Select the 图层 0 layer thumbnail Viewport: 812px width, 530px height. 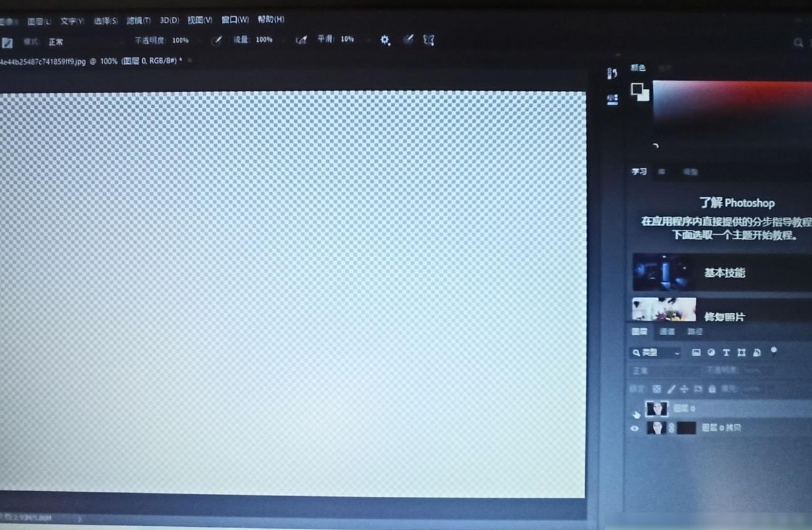tap(657, 409)
